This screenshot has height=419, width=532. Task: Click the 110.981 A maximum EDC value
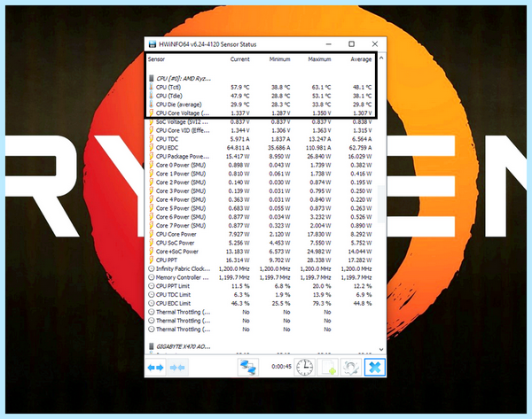[317, 147]
